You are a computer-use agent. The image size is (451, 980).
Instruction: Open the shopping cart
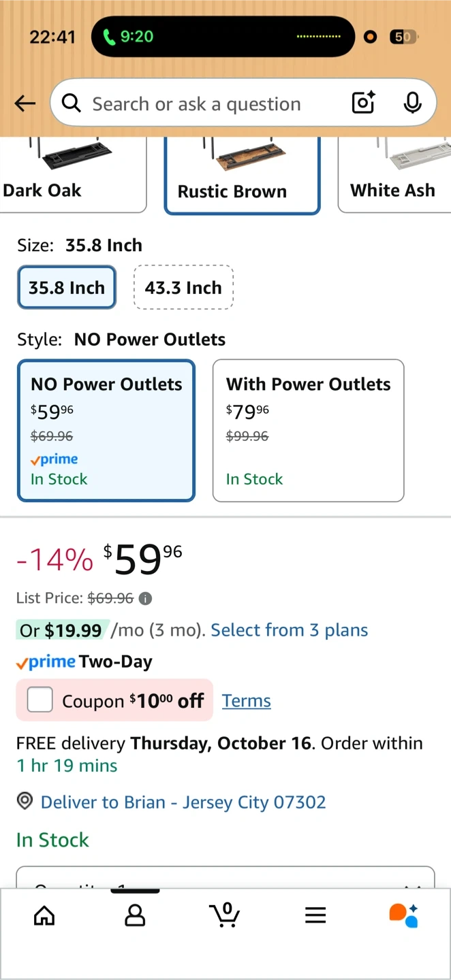coord(225,915)
